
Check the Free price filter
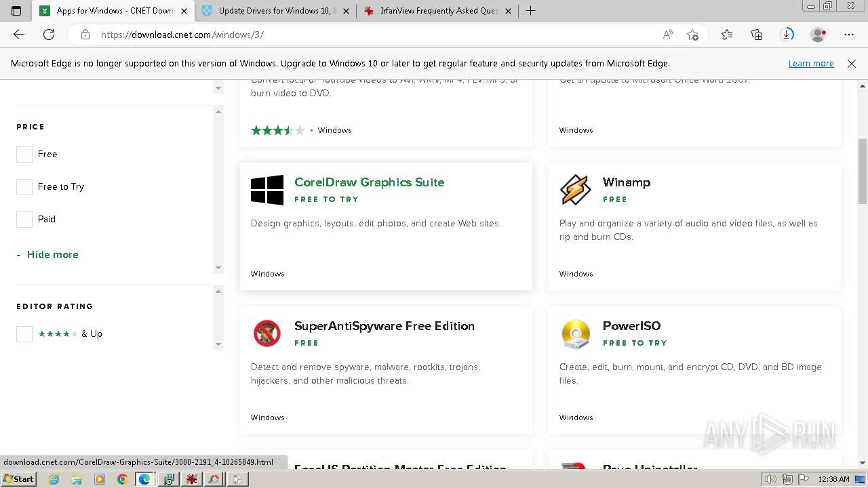click(24, 155)
